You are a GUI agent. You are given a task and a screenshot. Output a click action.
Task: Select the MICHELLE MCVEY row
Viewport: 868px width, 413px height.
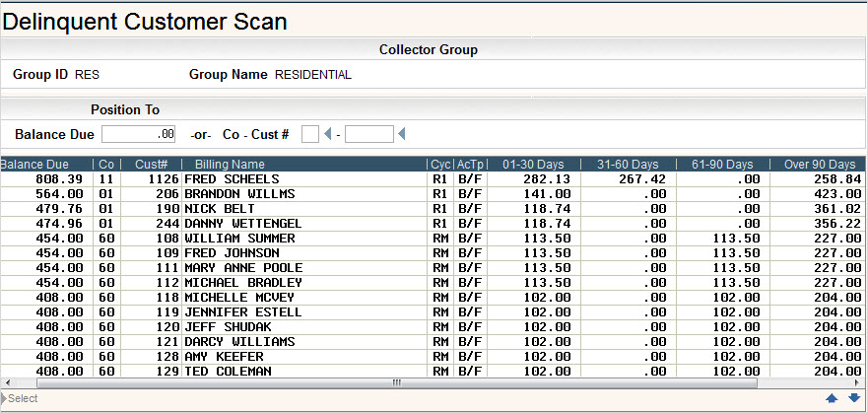coord(432,298)
